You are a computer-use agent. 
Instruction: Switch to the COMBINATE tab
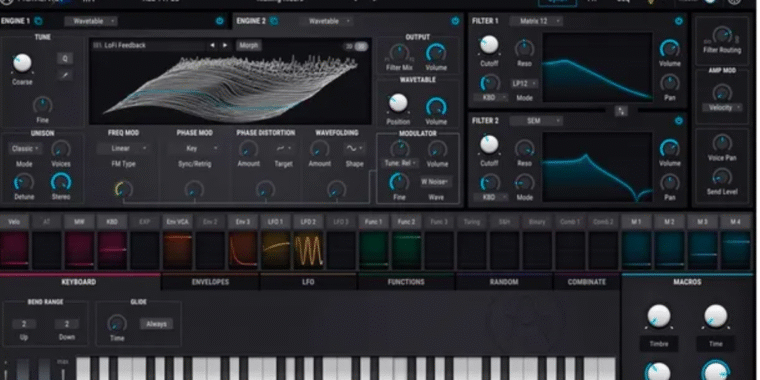click(x=586, y=282)
